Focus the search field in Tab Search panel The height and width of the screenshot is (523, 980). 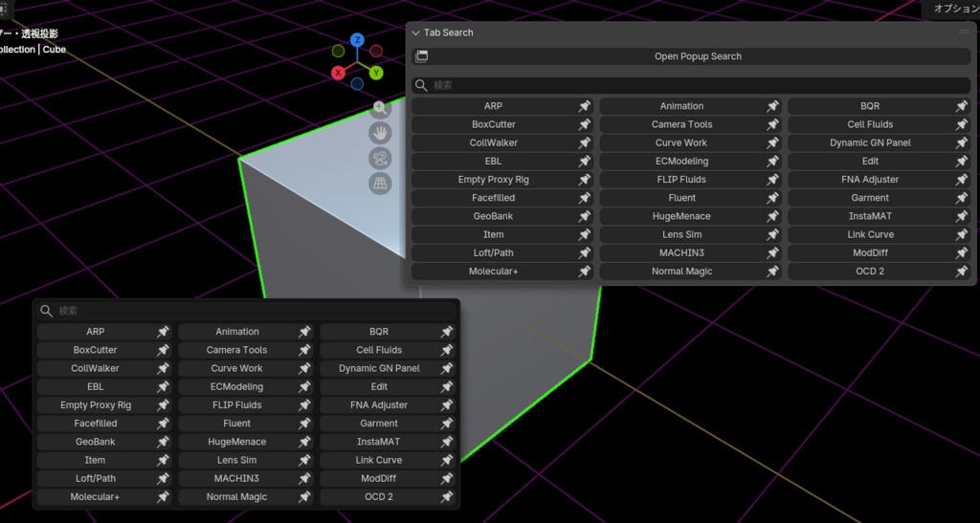(x=691, y=85)
